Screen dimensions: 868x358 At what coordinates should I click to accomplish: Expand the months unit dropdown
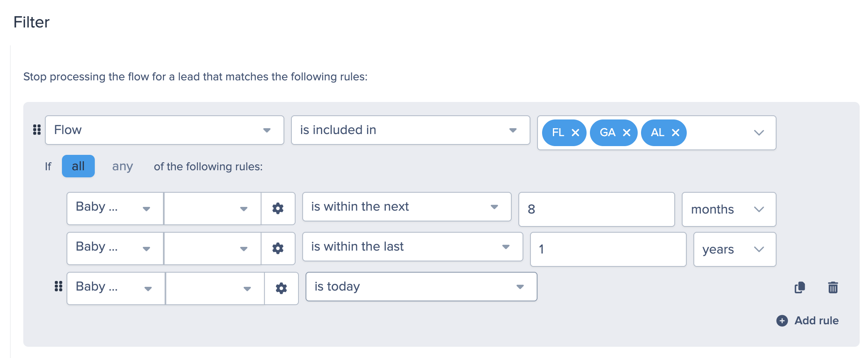pos(729,209)
